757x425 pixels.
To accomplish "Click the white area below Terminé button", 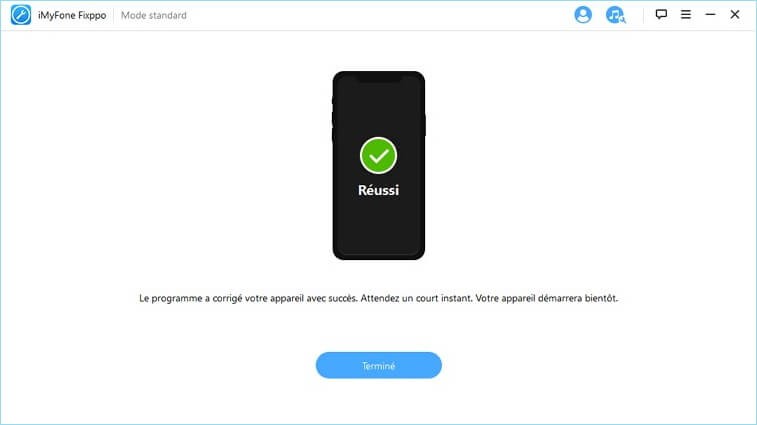I will pyautogui.click(x=378, y=402).
